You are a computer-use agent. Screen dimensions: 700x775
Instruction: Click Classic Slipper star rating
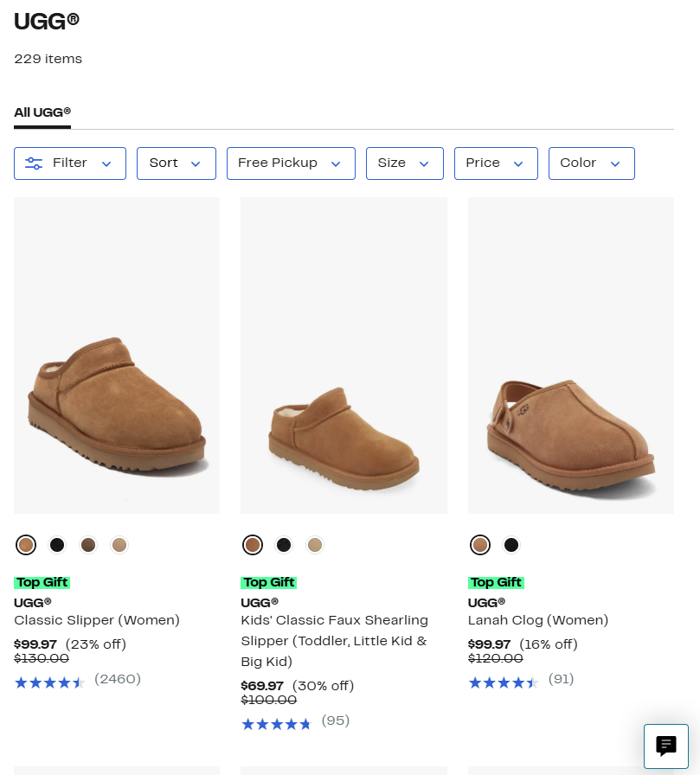click(49, 682)
